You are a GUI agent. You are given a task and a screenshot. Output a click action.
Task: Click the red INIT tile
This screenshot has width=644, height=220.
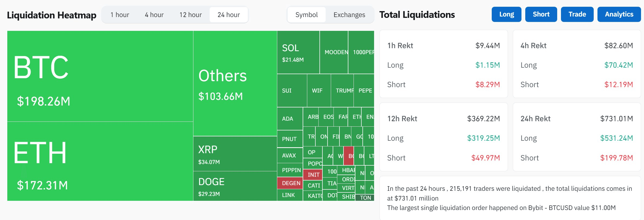click(313, 175)
